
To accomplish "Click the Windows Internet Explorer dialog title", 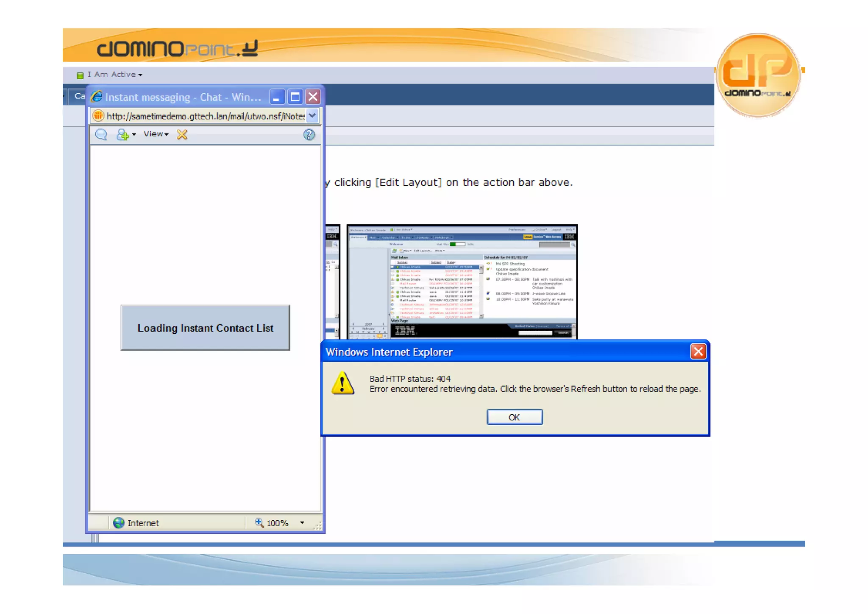I will point(389,352).
